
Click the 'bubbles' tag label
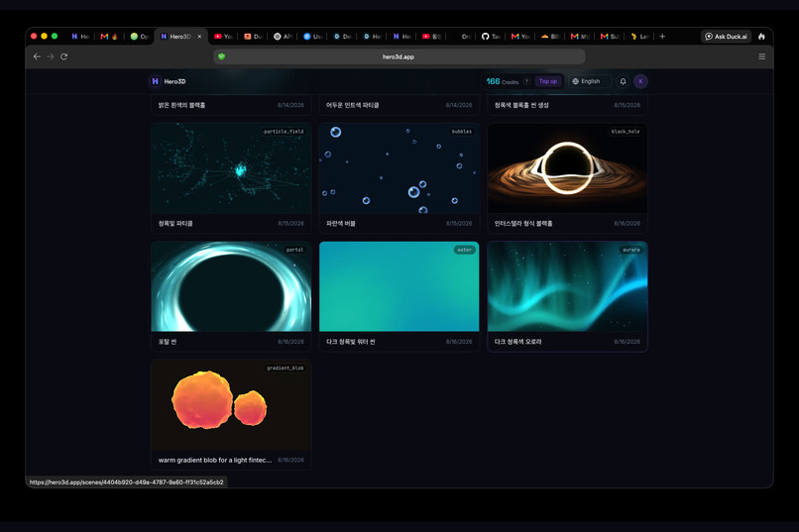462,132
